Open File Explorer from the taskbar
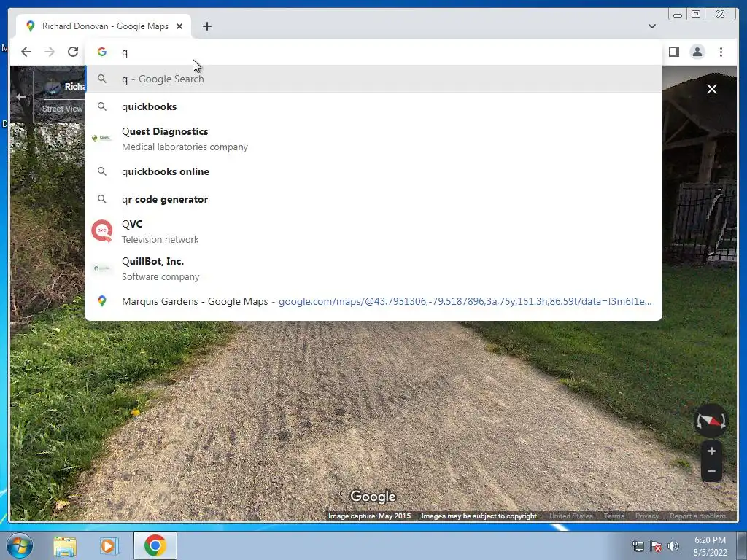 pos(65,545)
